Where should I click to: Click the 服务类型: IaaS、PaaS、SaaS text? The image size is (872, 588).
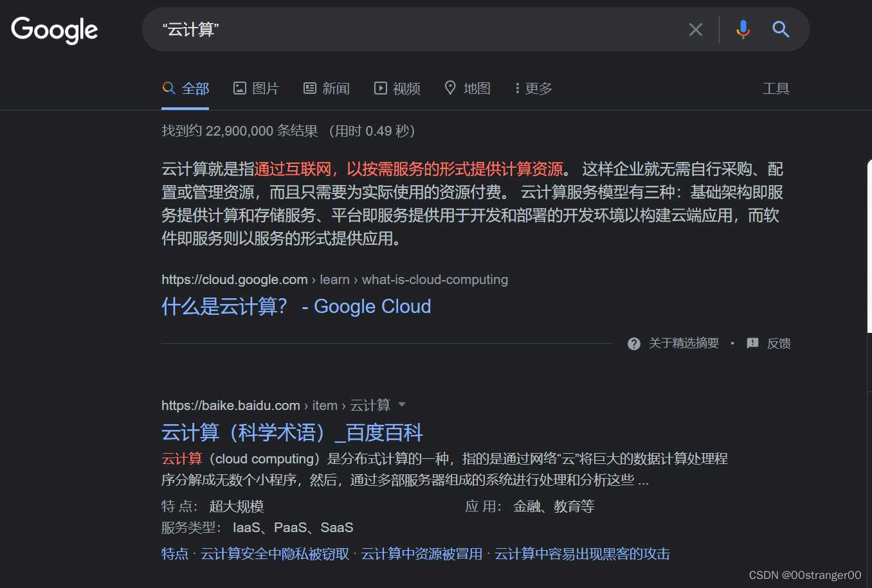click(257, 528)
